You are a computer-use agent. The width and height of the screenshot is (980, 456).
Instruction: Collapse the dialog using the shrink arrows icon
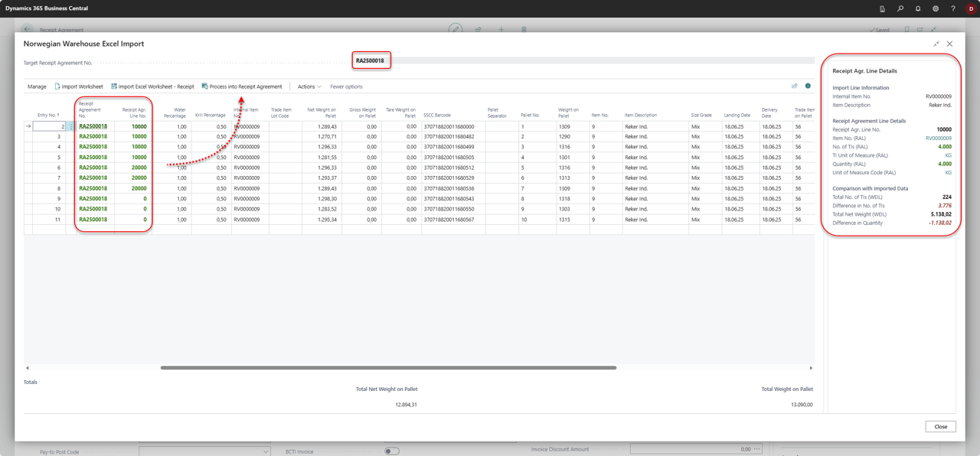coord(936,44)
